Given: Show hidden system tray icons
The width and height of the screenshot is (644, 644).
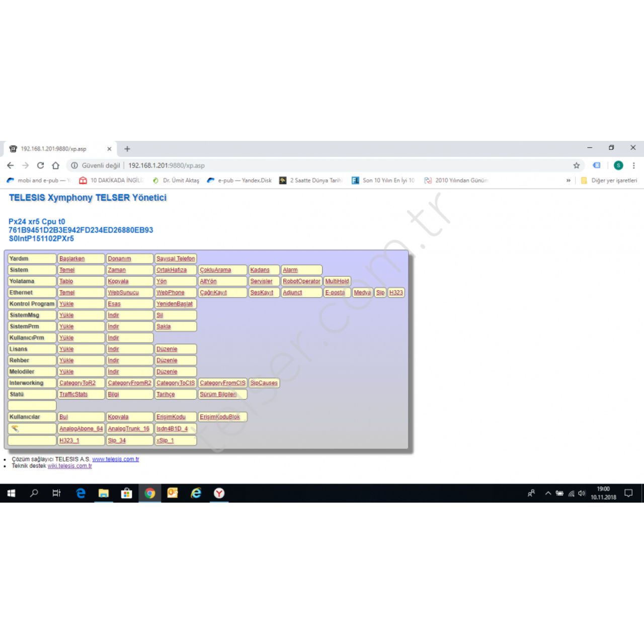Looking at the screenshot, I should pos(548,494).
